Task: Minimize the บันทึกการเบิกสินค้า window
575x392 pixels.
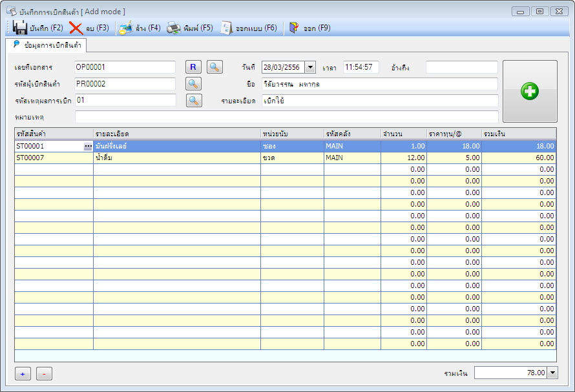Action: (x=520, y=12)
